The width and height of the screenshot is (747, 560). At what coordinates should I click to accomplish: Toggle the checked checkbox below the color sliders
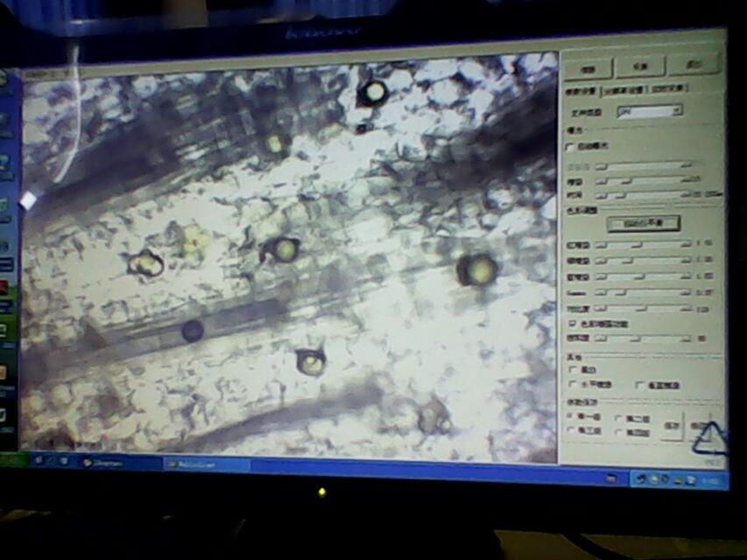573,323
